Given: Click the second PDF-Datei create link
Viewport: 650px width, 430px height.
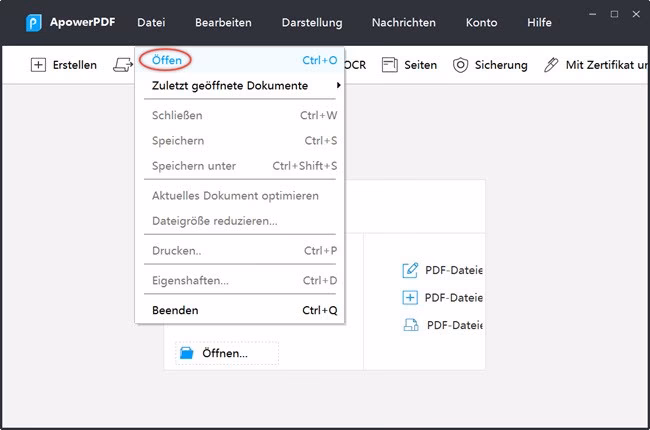Looking at the screenshot, I should tap(454, 298).
